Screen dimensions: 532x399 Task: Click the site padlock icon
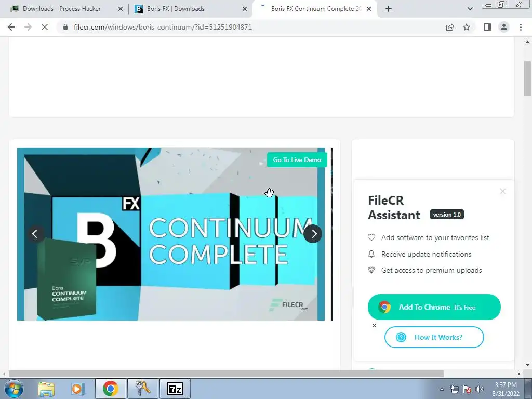(x=65, y=27)
